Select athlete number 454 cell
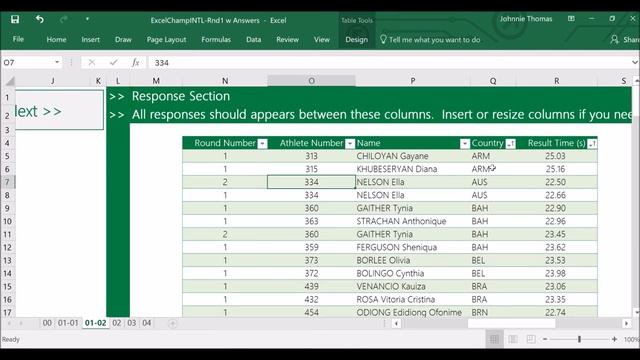The image size is (640, 360). coord(311,312)
